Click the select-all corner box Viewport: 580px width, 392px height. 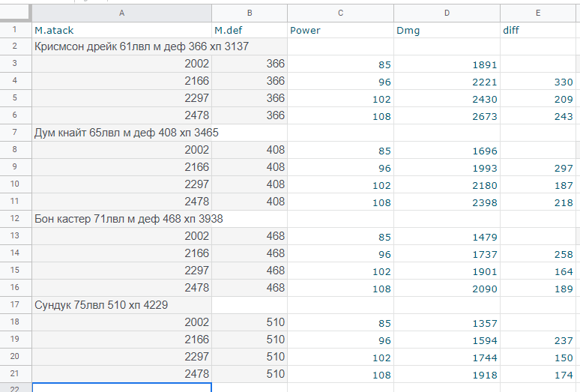click(x=15, y=13)
